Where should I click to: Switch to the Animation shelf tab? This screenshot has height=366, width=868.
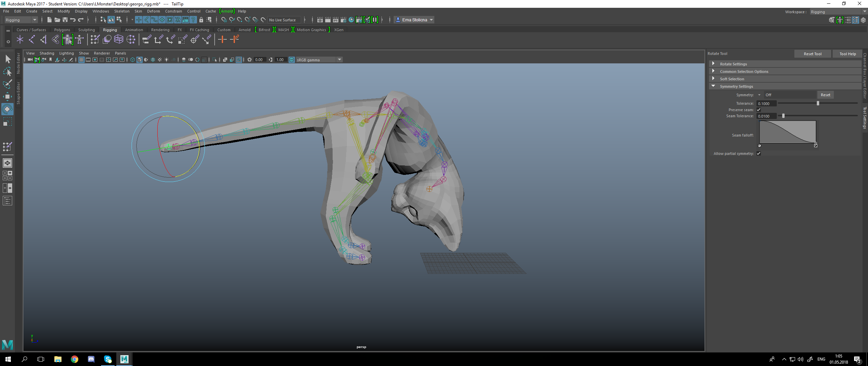[134, 30]
